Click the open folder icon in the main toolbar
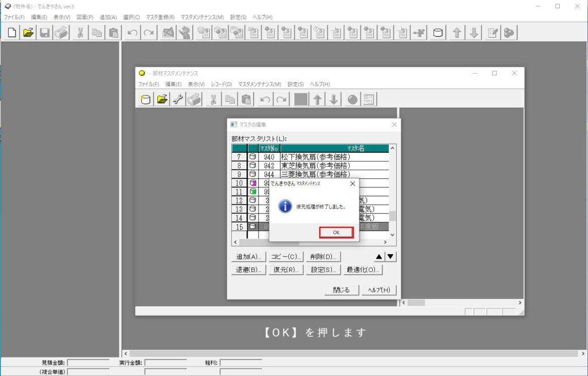 pos(28,33)
